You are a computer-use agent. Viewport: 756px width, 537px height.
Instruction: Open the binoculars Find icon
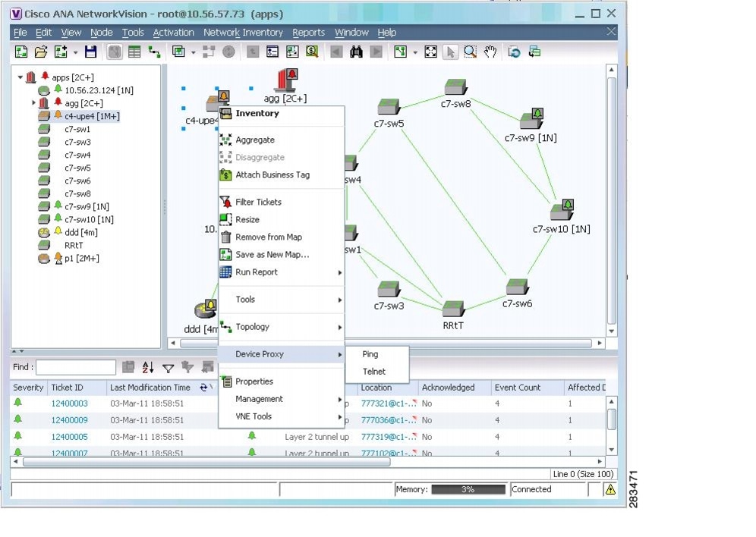coord(355,51)
